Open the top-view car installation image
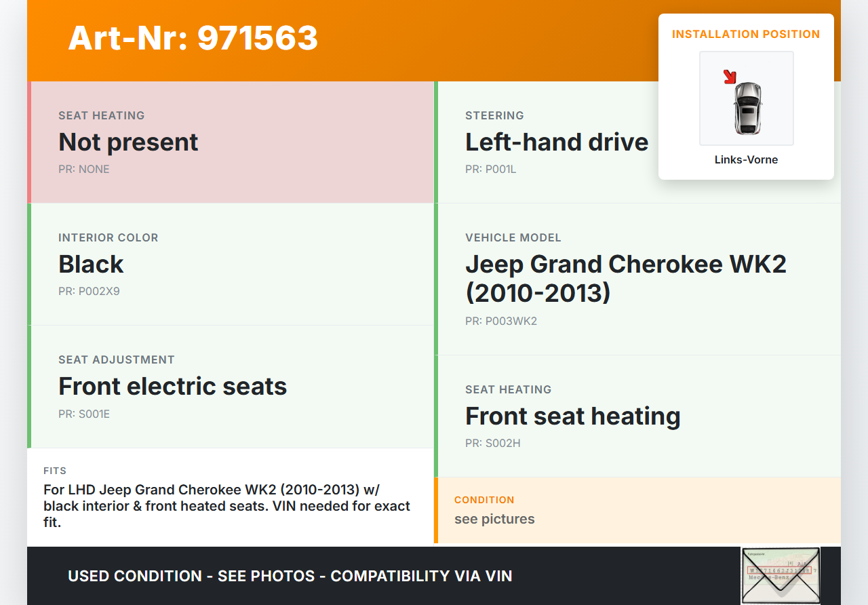The height and width of the screenshot is (605, 868). (x=747, y=99)
